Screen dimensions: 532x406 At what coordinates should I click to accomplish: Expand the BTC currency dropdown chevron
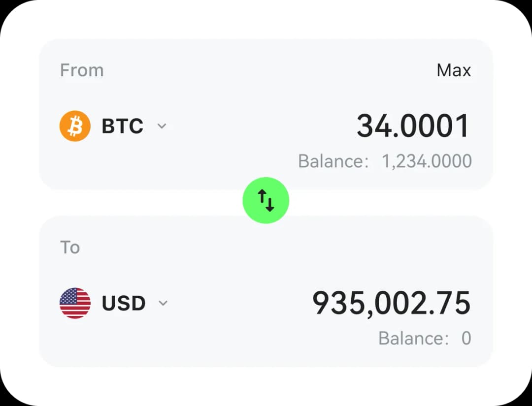point(162,126)
